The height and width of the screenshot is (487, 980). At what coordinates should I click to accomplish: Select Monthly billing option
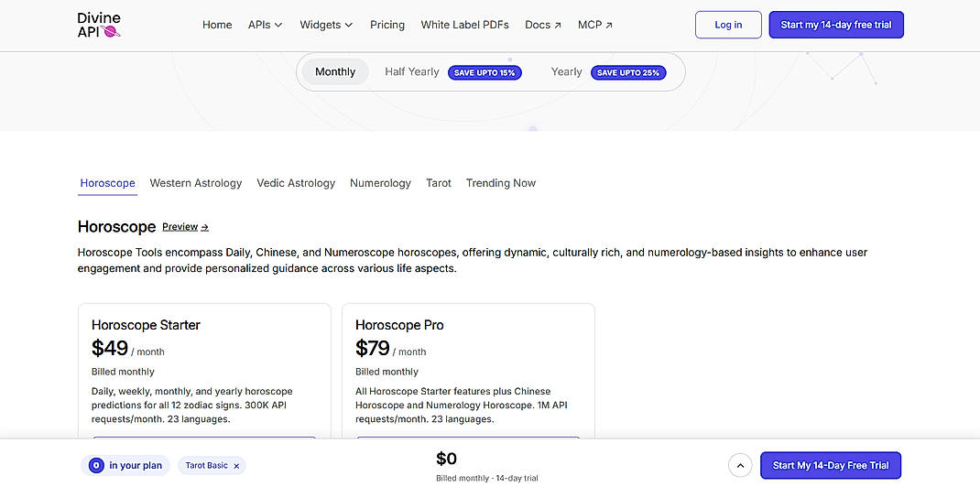pyautogui.click(x=335, y=71)
